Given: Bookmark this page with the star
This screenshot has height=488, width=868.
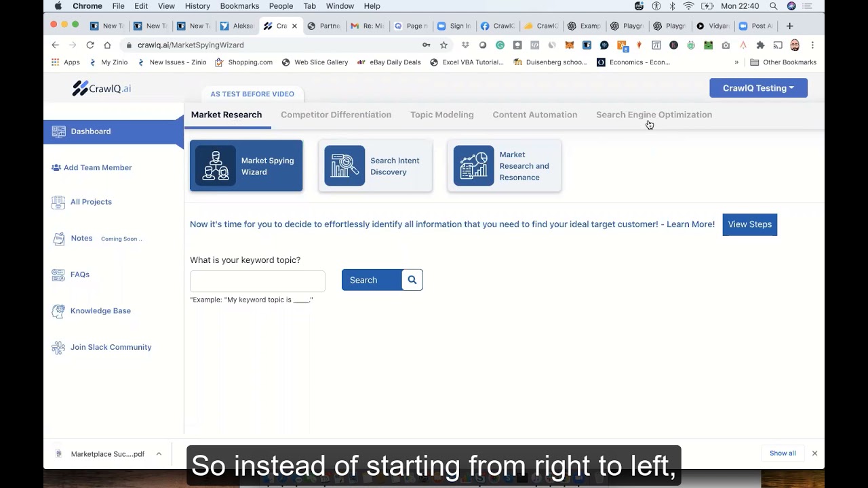Looking at the screenshot, I should [x=443, y=45].
